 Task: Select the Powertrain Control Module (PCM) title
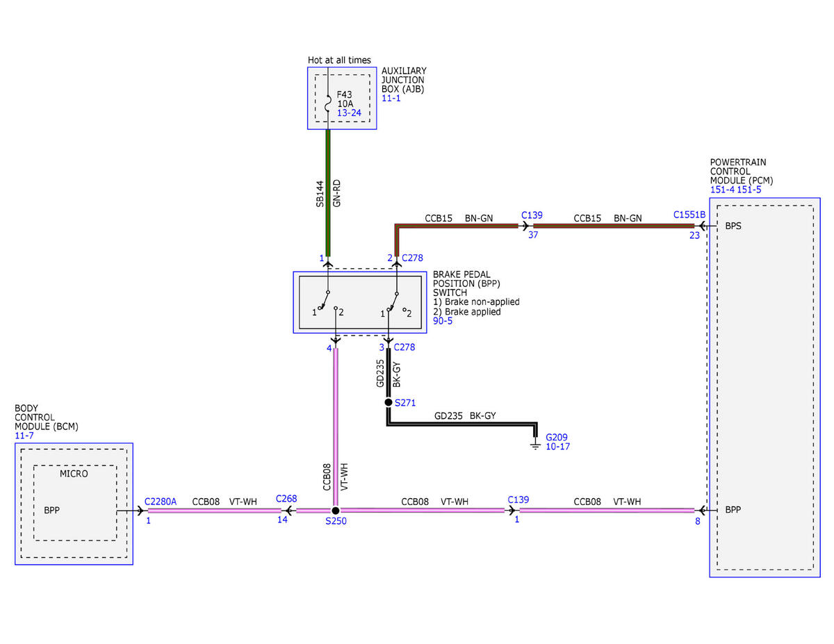tap(742, 171)
